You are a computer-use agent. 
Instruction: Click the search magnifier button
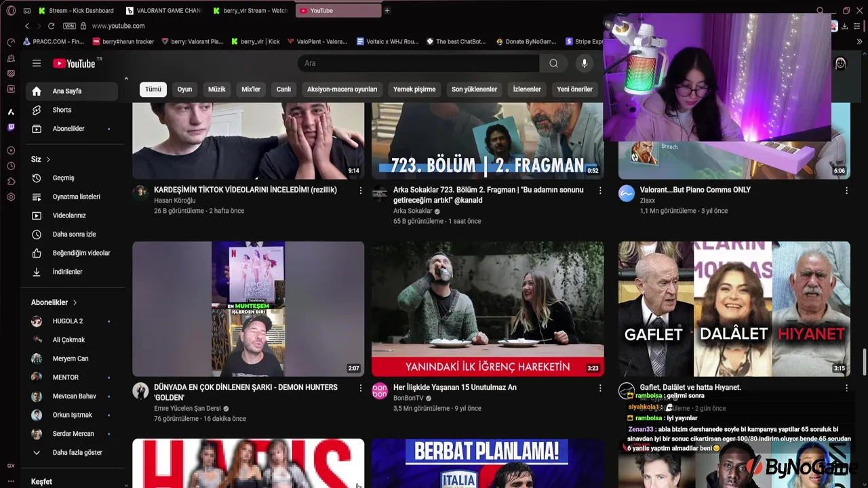pos(554,63)
